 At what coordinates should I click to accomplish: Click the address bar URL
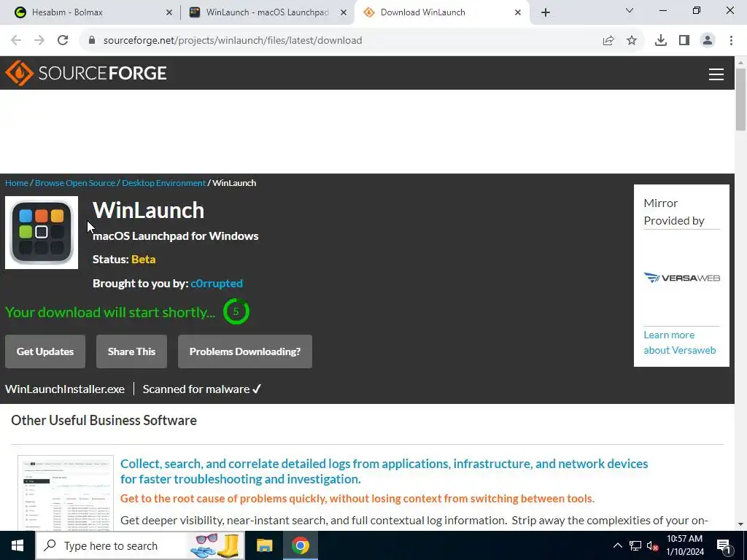tap(233, 41)
